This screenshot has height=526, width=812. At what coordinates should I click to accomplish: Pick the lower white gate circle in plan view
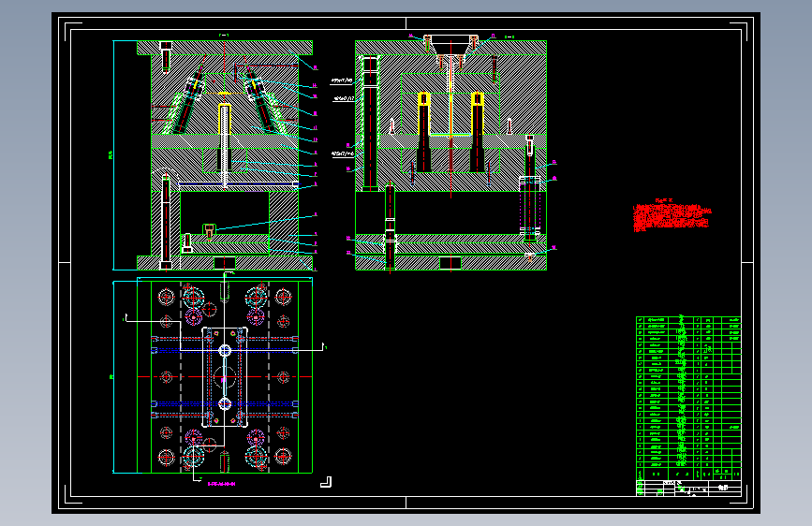225,403
